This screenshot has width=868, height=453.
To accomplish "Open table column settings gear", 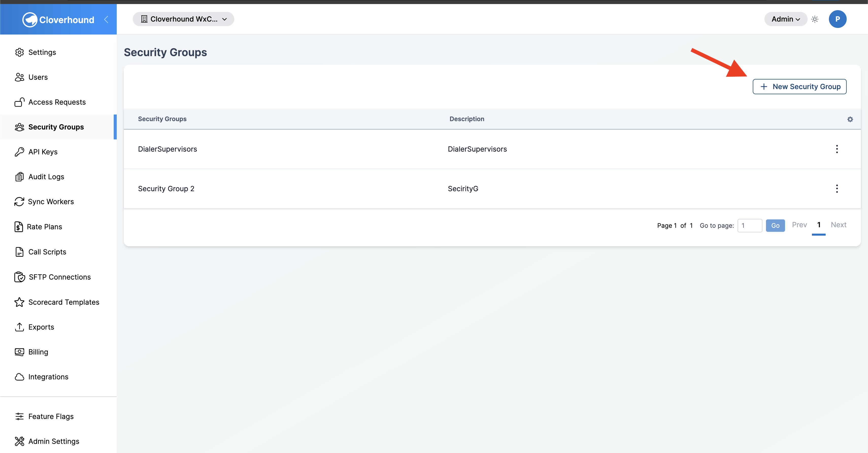I will tap(850, 119).
